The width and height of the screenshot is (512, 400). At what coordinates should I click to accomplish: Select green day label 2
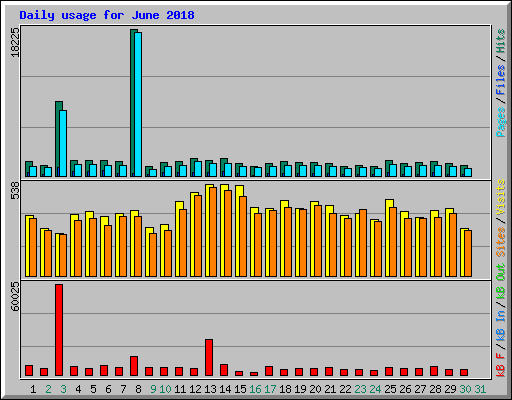click(x=48, y=389)
